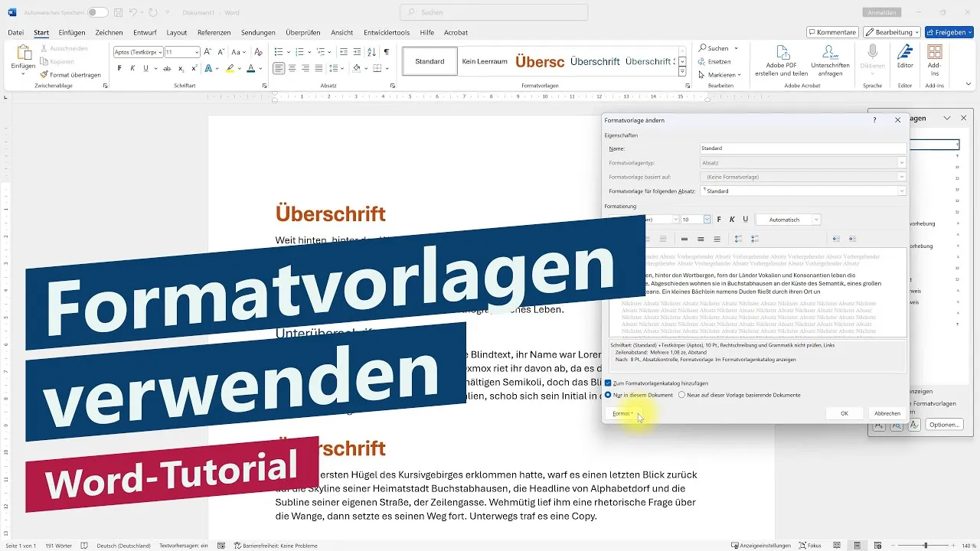The width and height of the screenshot is (980, 551).
Task: Select 'Nur in diesem Dokument' option
Action: pos(607,395)
